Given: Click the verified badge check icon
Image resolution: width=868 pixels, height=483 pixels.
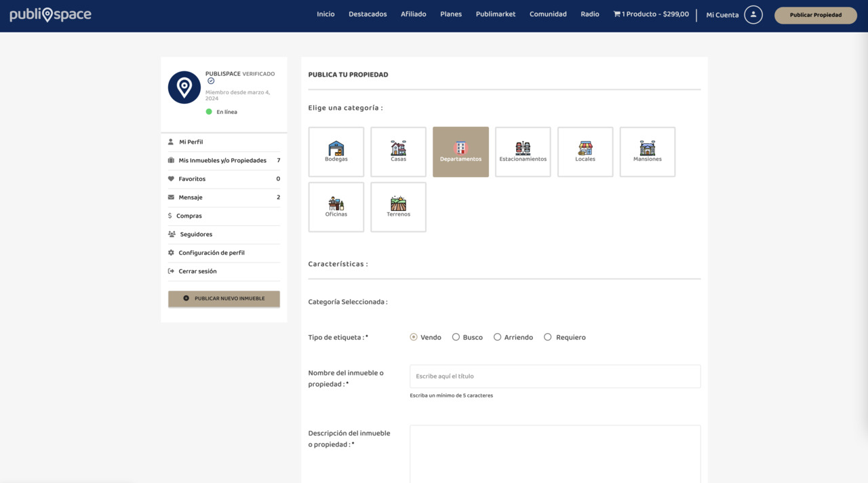Looking at the screenshot, I should click(x=211, y=81).
